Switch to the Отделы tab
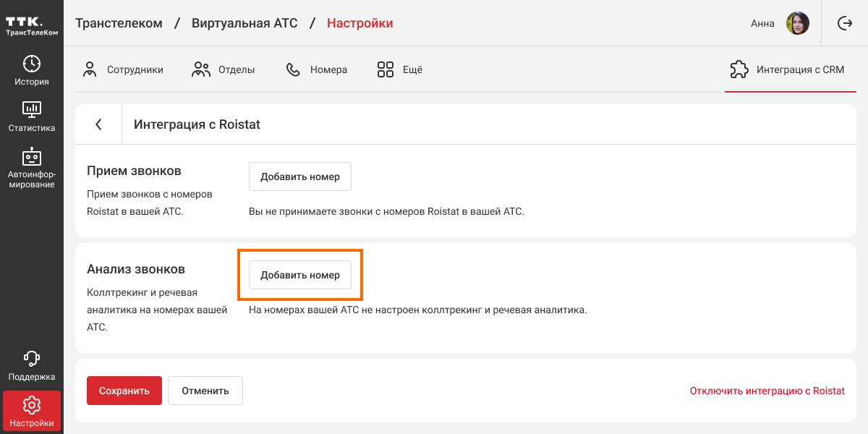The height and width of the screenshot is (434, 868). [224, 70]
